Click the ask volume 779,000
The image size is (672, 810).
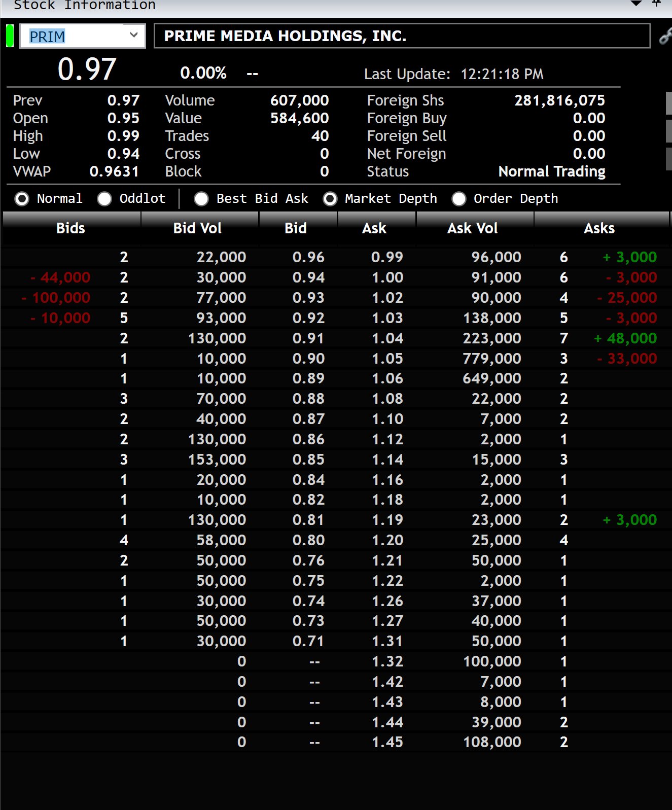(x=492, y=359)
